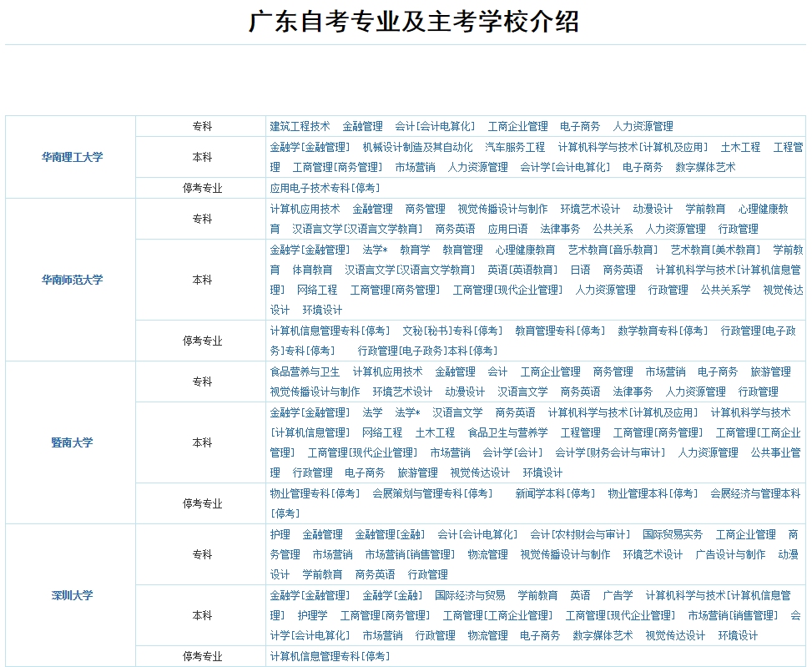Click page title 广东自考专业及主考学校介绍
This screenshot has height=667, width=812.
413,21
